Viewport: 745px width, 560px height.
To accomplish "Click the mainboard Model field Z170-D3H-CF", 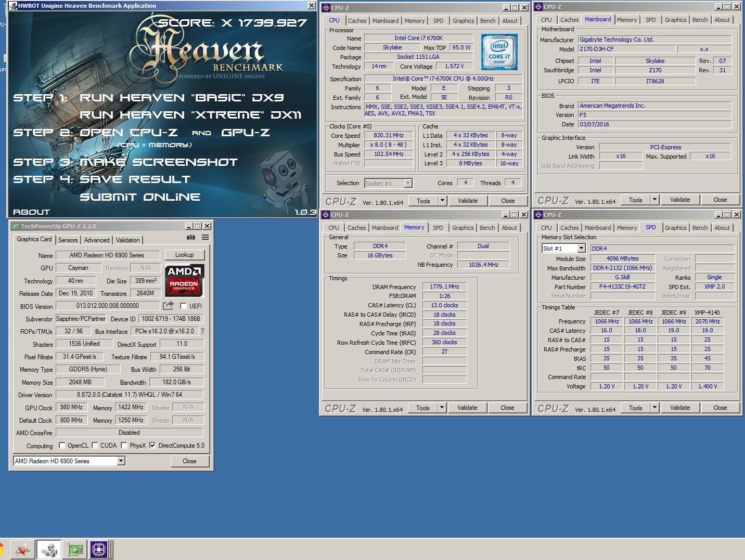I will (x=627, y=49).
